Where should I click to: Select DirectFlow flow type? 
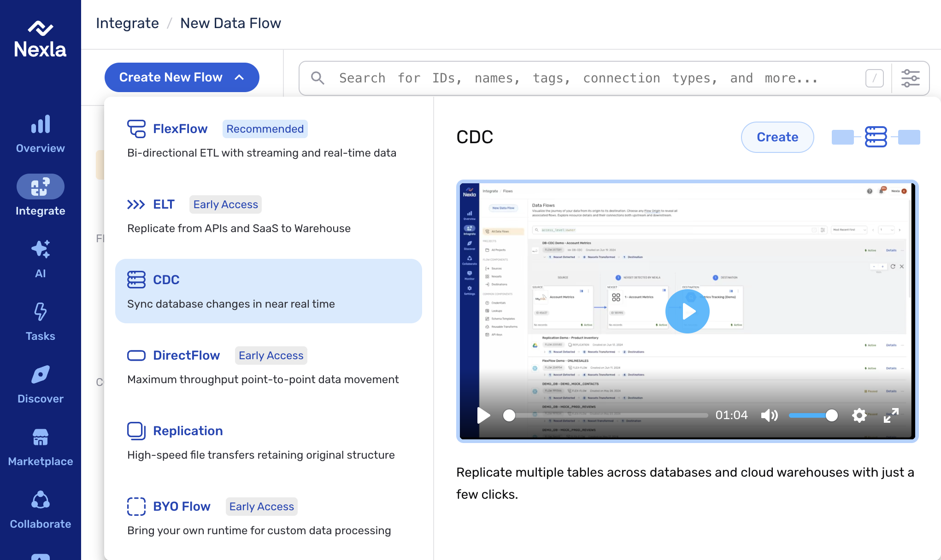269,367
